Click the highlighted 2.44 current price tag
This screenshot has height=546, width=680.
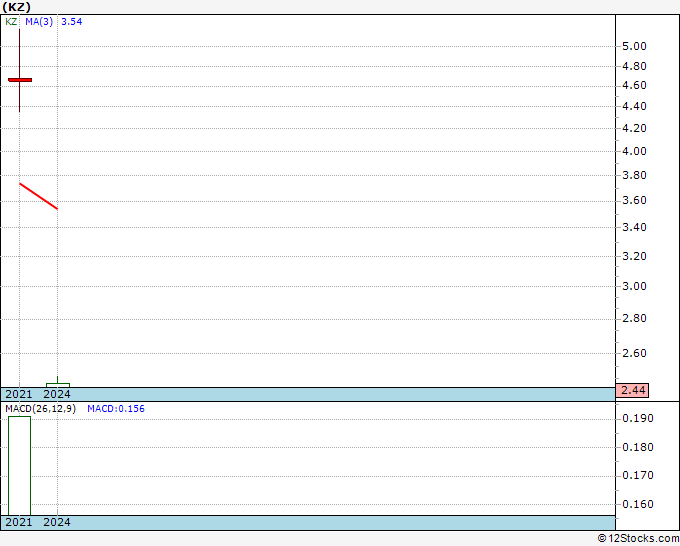[633, 390]
